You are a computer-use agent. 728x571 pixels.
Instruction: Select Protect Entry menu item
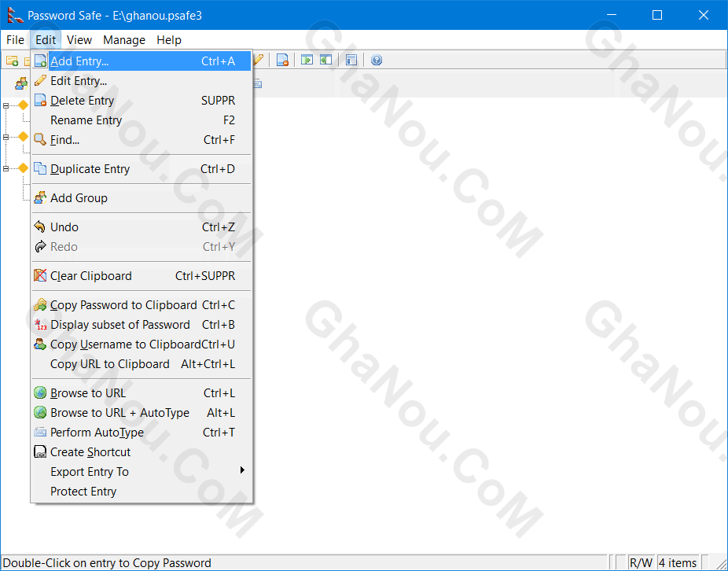(x=142, y=492)
